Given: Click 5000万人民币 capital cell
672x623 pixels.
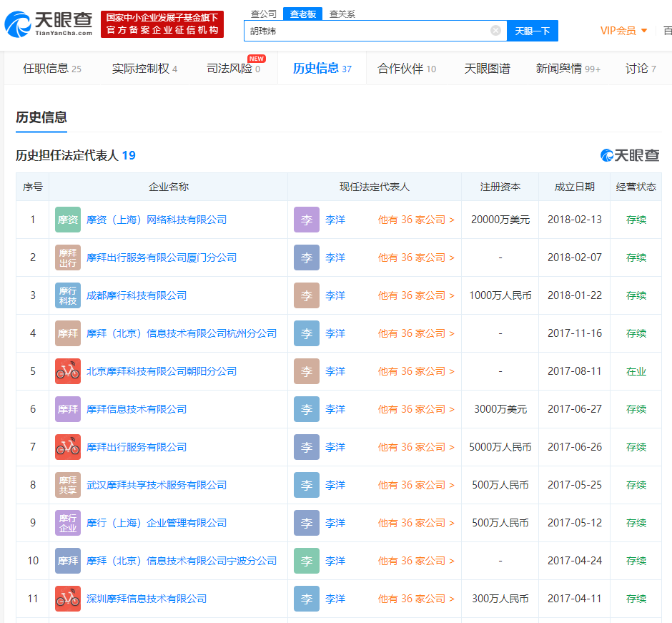Looking at the screenshot, I should tap(500, 447).
